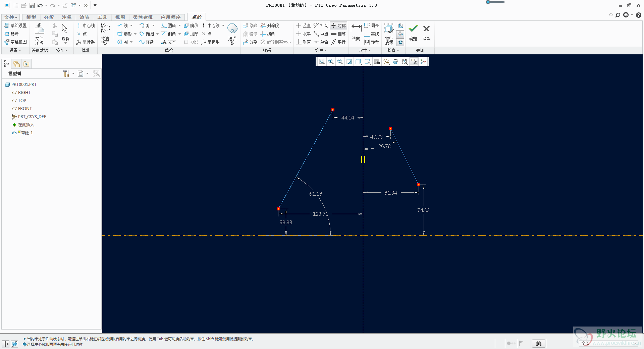Apply the 相切 tangent constraint
This screenshot has height=349, width=644.
[321, 26]
